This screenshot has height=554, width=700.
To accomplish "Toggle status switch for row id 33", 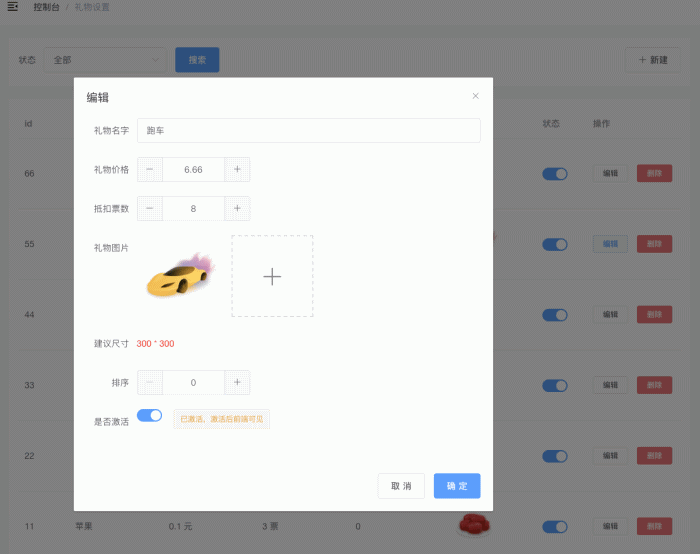I will 555,385.
